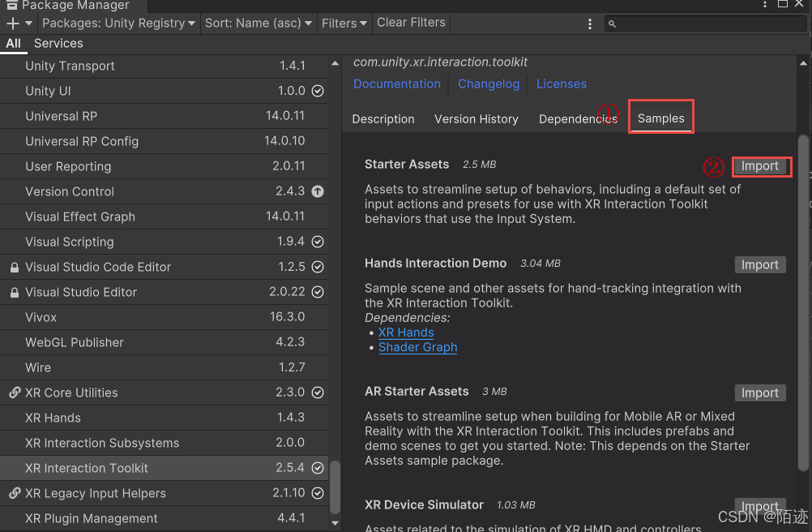812x532 pixels.
Task: Select XR Hands package in list
Action: (x=165, y=418)
